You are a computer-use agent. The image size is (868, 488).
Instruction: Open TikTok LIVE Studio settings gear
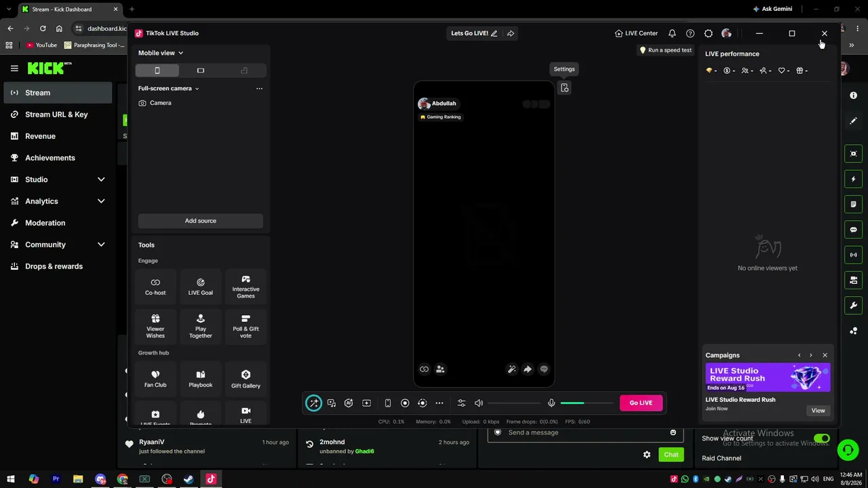pos(709,33)
